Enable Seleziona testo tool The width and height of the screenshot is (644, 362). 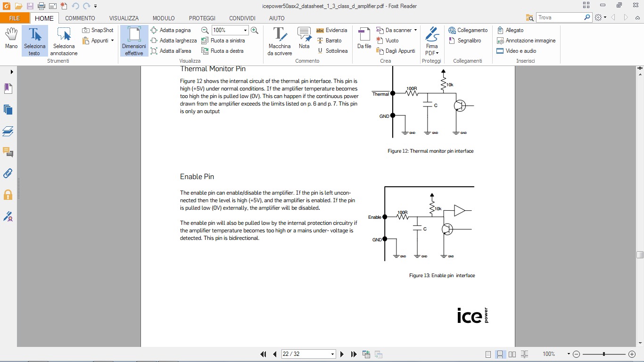click(x=34, y=41)
